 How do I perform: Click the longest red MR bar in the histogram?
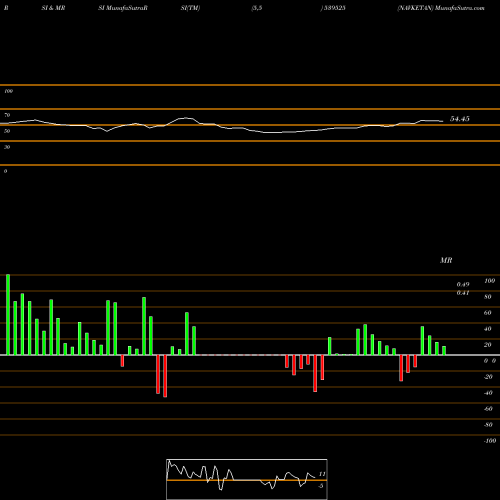(165, 376)
